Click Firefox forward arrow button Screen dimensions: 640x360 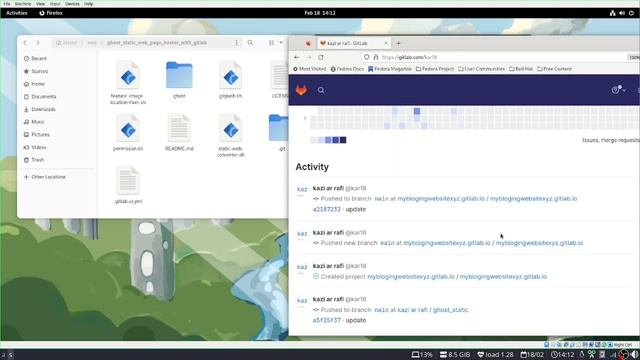[309, 57]
